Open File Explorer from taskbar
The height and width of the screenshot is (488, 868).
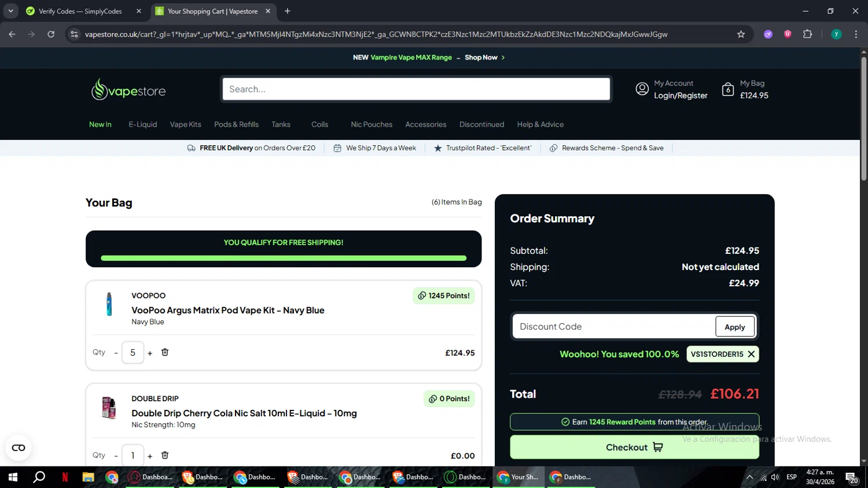(x=88, y=477)
